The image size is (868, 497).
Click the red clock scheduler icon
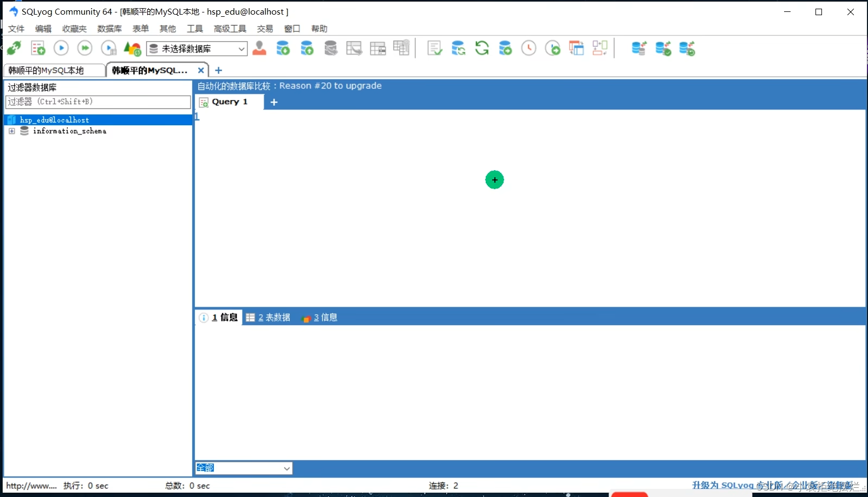(529, 48)
